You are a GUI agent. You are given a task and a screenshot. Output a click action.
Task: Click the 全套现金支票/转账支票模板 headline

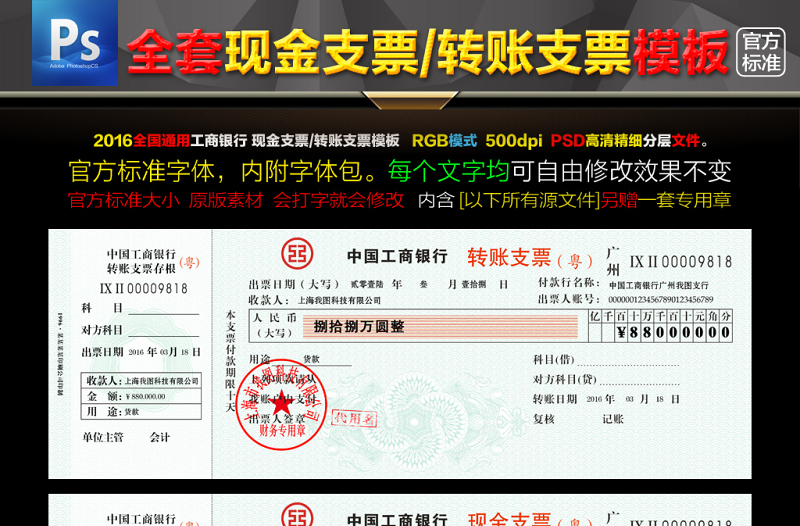click(428, 52)
